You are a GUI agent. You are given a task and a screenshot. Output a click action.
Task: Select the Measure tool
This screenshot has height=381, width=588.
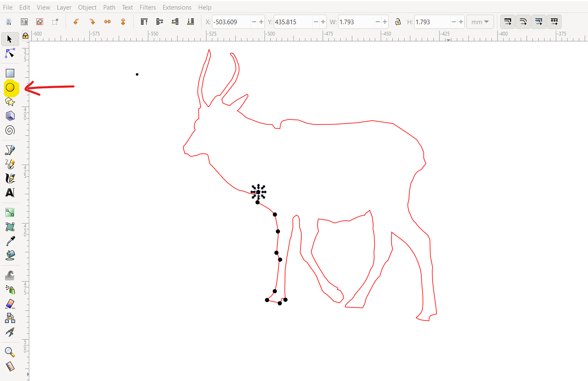click(9, 366)
